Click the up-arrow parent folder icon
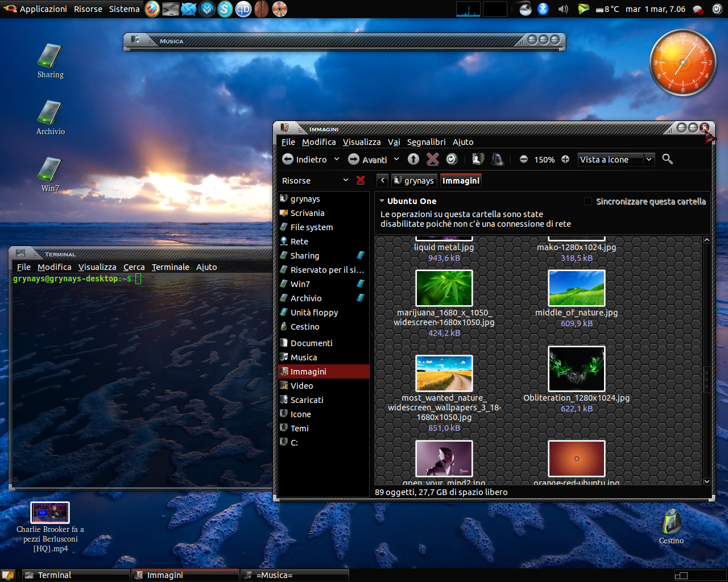The width and height of the screenshot is (728, 582). click(413, 160)
